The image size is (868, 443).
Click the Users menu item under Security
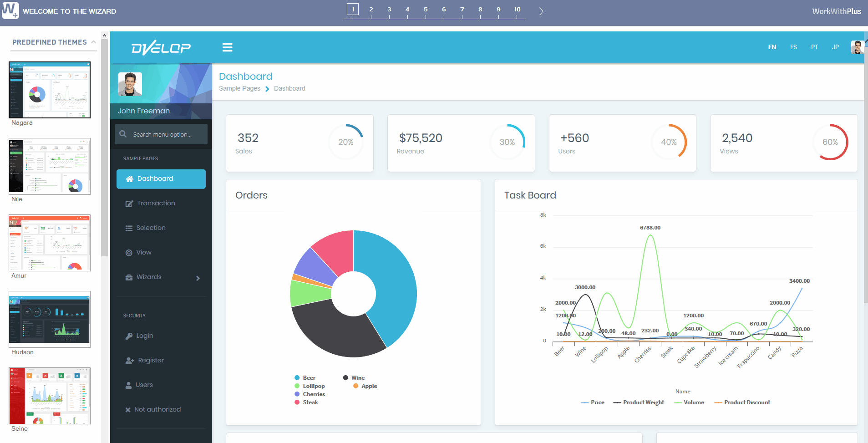click(144, 385)
